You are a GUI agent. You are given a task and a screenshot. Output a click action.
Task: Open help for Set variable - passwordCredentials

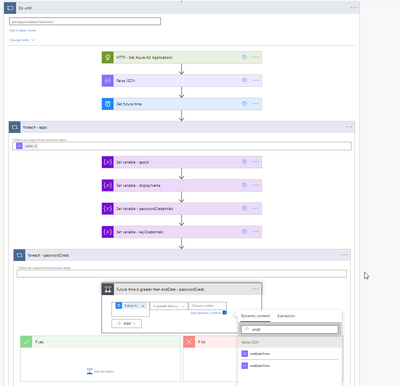click(x=244, y=208)
